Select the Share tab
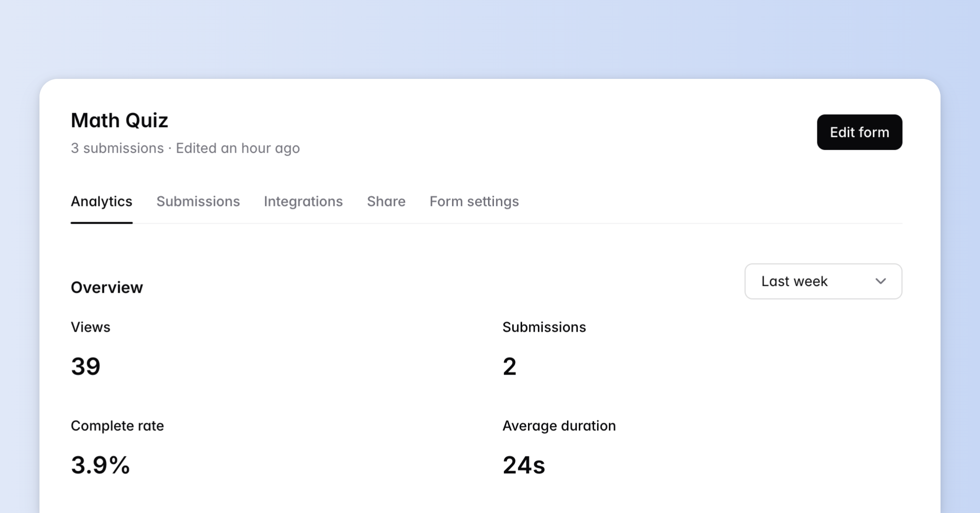Viewport: 980px width, 513px height. pos(385,202)
